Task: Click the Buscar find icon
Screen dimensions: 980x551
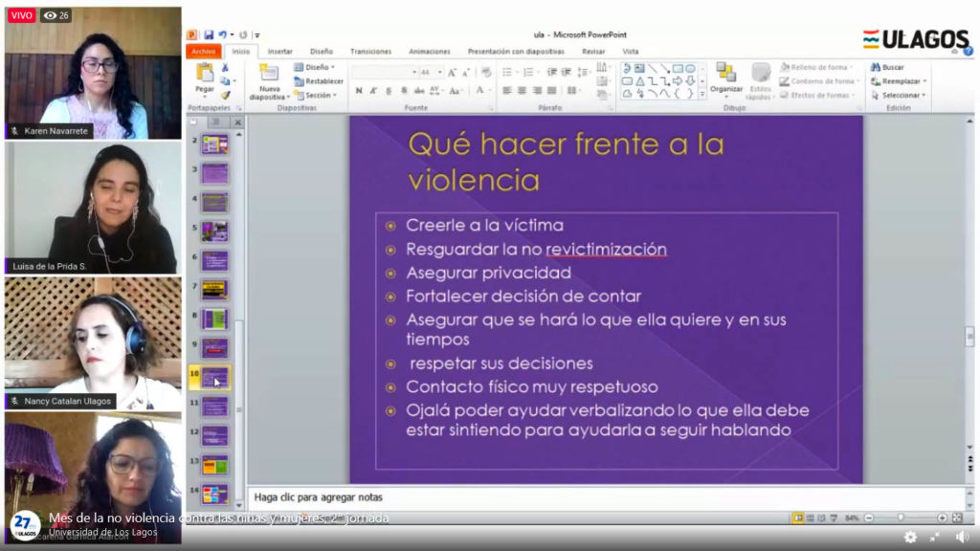Action: pyautogui.click(x=886, y=67)
